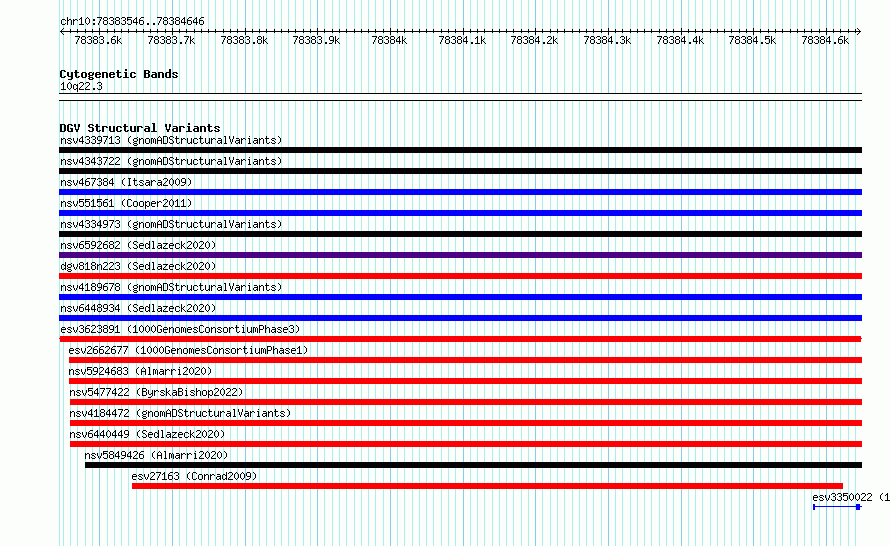
Task: Click the 78383.7k ruler tick label
Action: click(x=171, y=40)
